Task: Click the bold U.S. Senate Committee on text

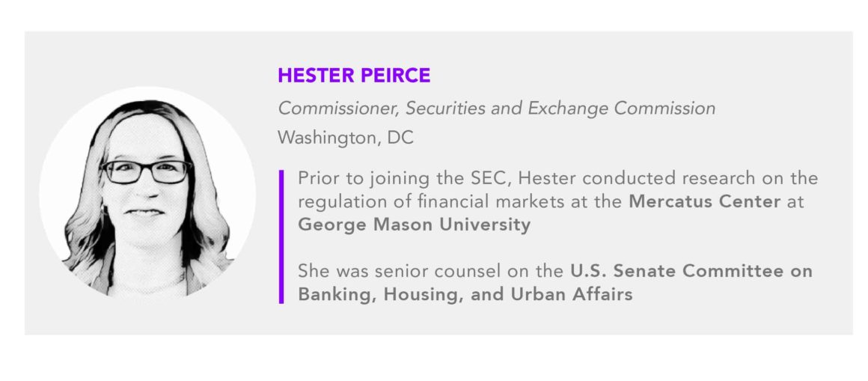Action: click(691, 272)
